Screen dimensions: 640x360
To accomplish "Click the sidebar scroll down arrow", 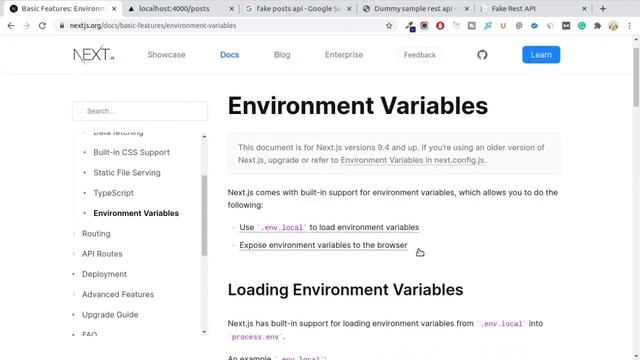I will coord(204,332).
